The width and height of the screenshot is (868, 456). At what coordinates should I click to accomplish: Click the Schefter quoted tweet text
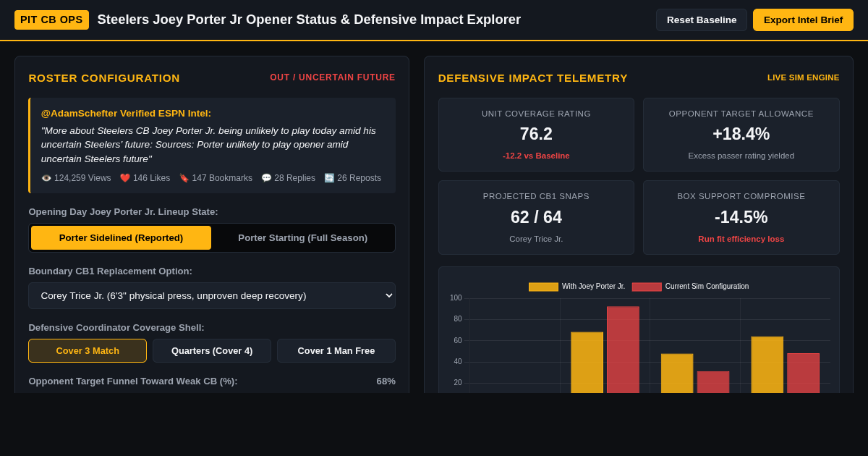[210, 145]
